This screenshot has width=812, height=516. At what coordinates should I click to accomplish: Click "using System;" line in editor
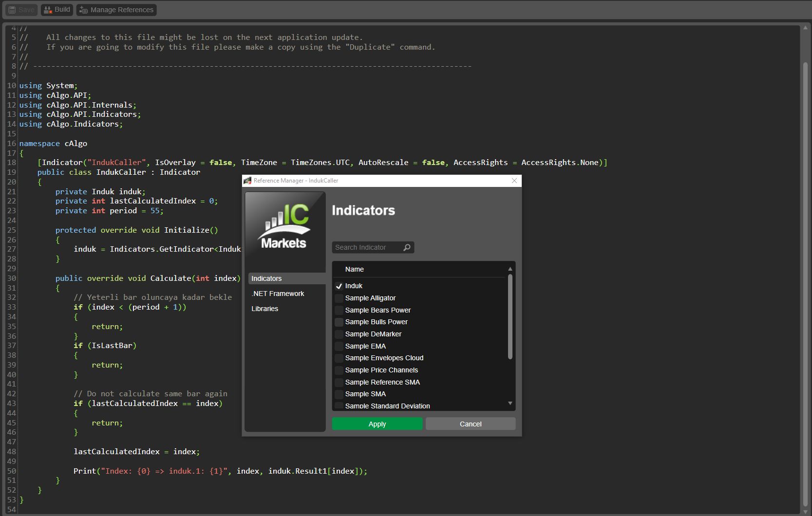point(48,86)
